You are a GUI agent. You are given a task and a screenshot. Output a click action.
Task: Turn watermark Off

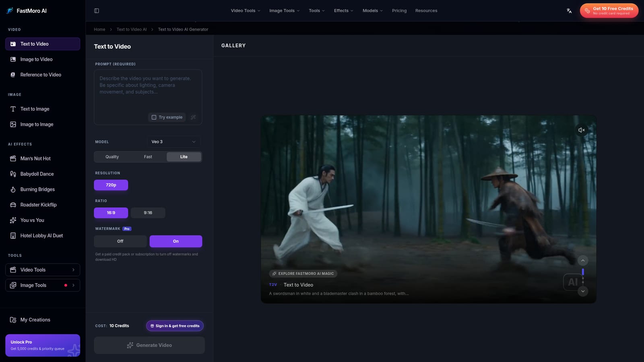pos(120,241)
